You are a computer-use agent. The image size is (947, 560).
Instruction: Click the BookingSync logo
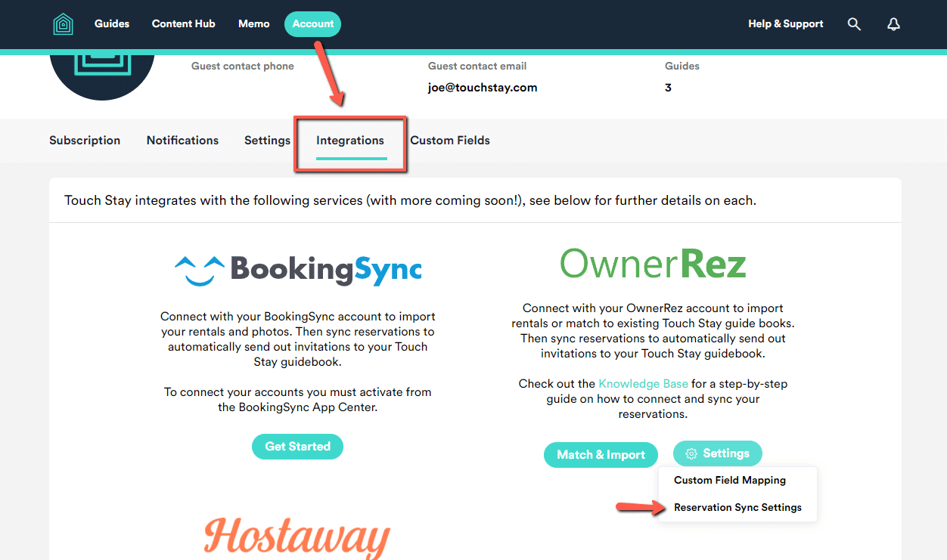click(298, 269)
